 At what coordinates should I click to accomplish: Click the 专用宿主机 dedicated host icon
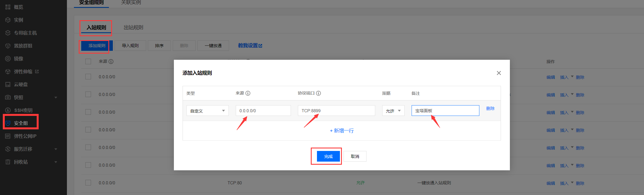click(8, 33)
